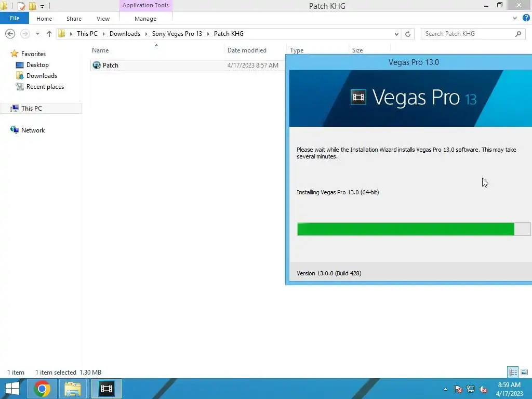The image size is (532, 399).
Task: Click the Vegas Pro 13.0 installer title
Action: click(x=414, y=62)
